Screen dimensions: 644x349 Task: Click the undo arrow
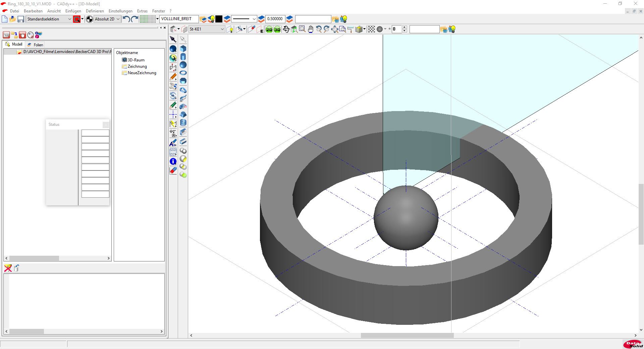pos(126,19)
